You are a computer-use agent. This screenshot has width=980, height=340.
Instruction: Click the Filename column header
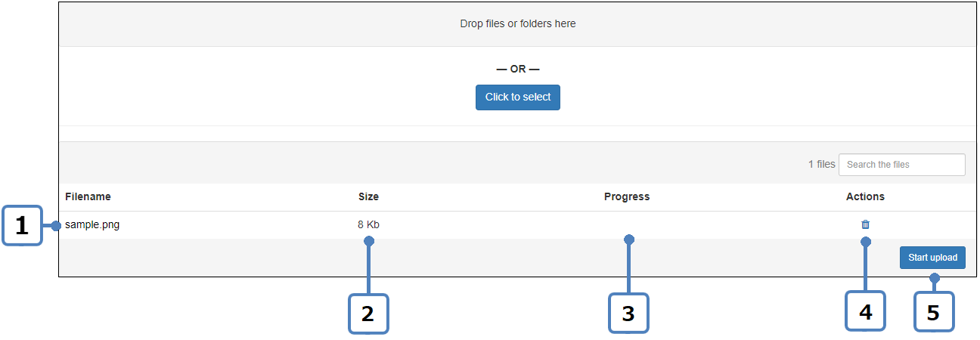point(88,196)
